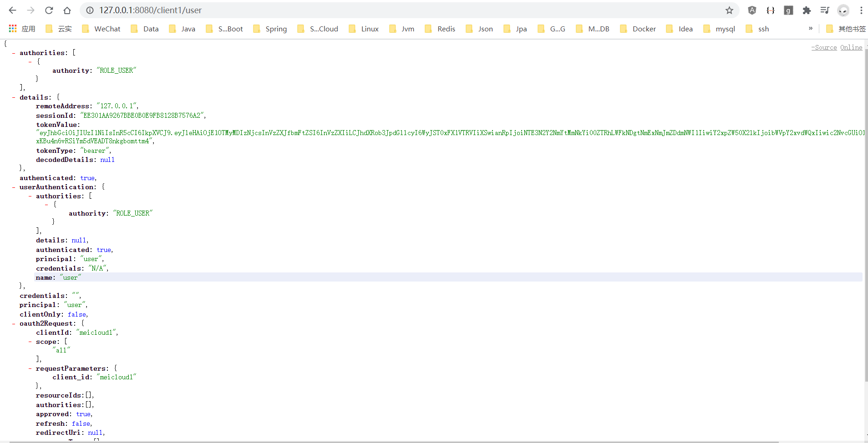This screenshot has width=868, height=443.
Task: Open the profile avatar menu
Action: [x=843, y=10]
